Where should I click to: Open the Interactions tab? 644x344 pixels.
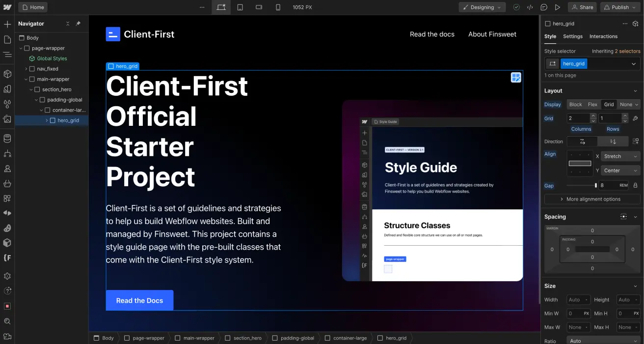coord(603,36)
